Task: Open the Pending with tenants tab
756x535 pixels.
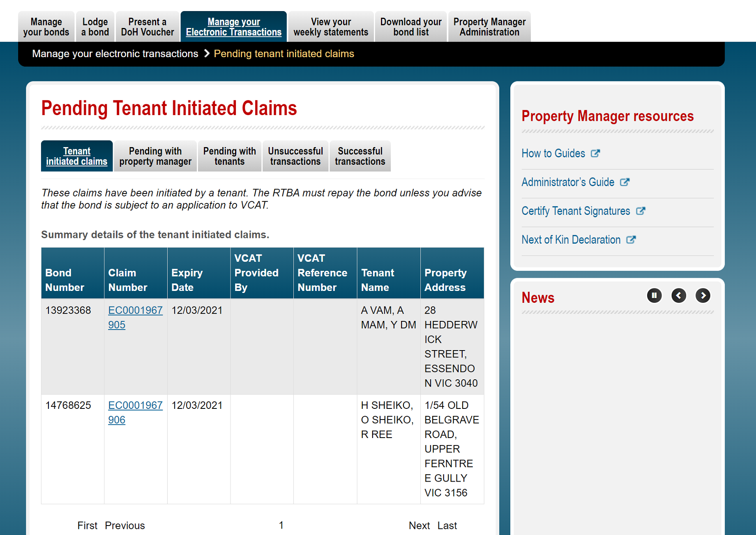Action: coord(229,156)
